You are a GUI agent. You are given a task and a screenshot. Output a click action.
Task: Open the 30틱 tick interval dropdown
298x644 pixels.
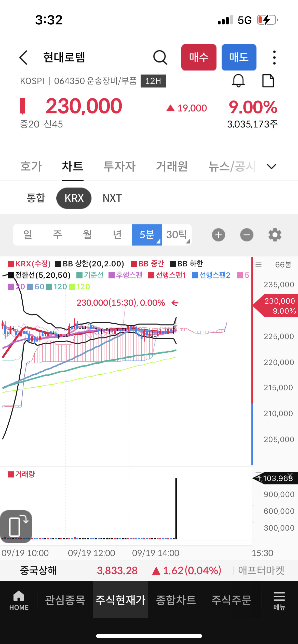[x=177, y=235]
